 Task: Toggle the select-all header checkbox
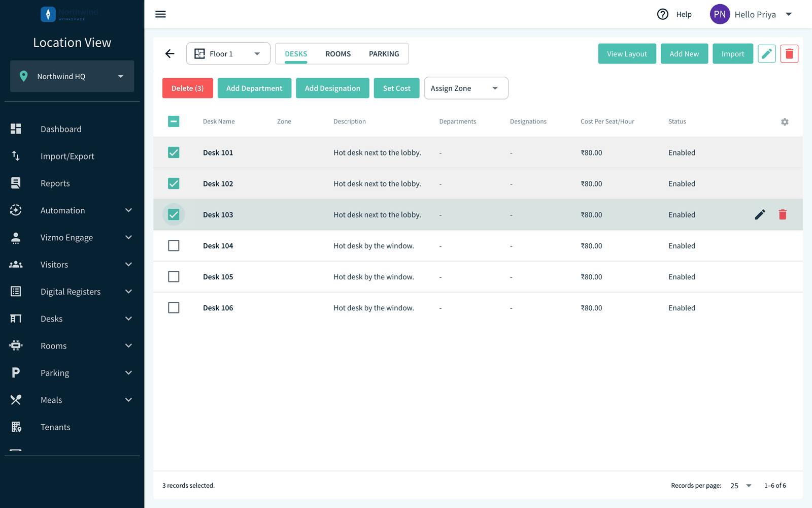tap(174, 121)
